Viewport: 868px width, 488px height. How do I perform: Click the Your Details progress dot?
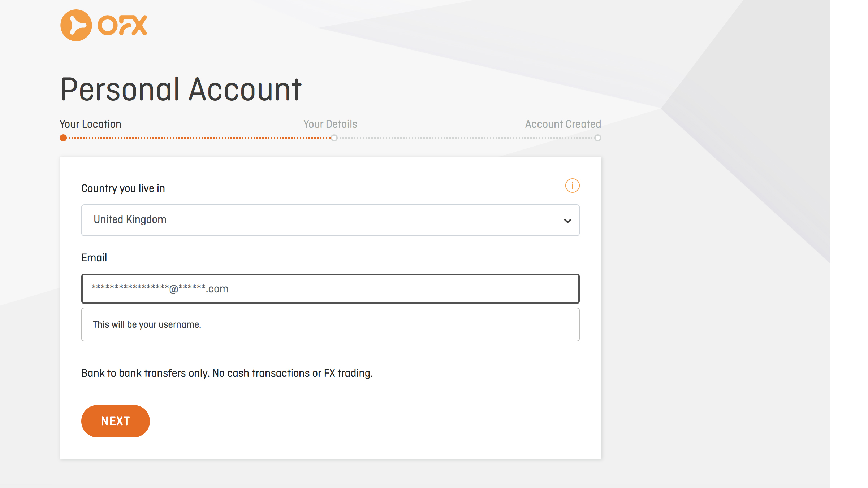334,138
